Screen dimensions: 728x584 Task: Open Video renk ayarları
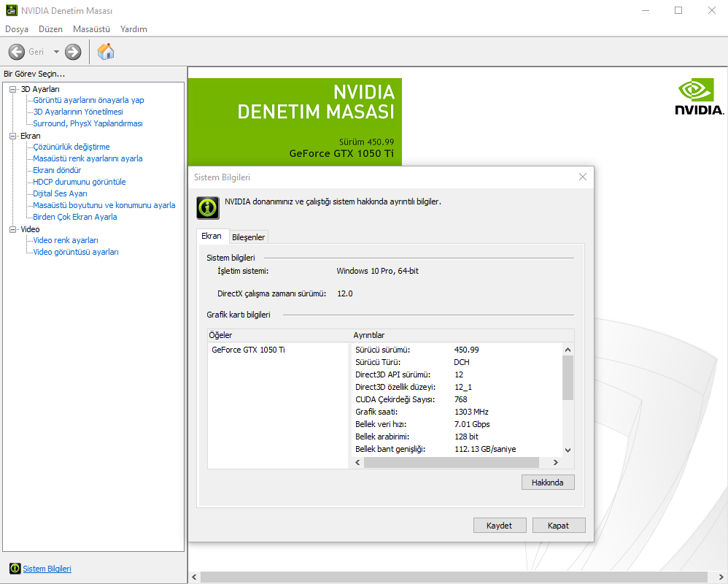tap(66, 240)
